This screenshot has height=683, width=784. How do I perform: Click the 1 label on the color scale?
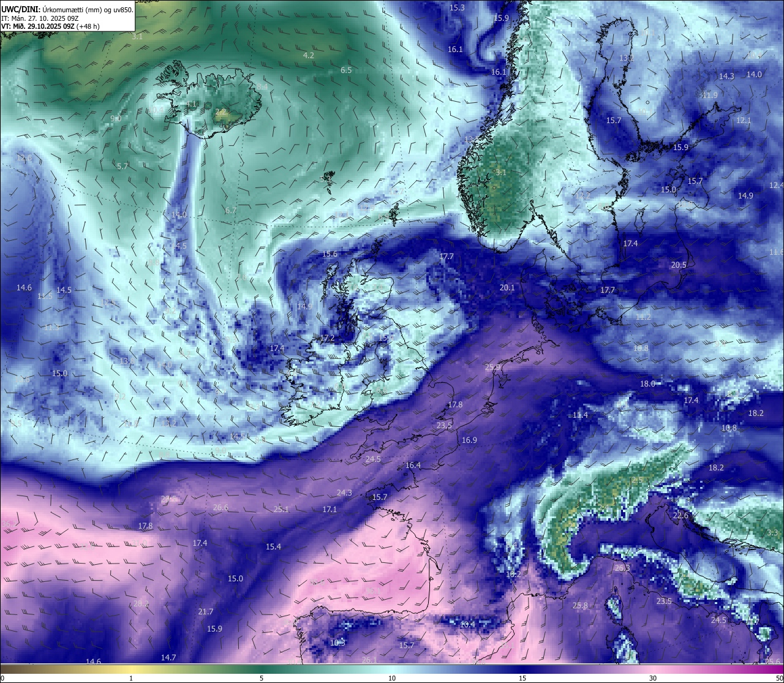coord(131,678)
